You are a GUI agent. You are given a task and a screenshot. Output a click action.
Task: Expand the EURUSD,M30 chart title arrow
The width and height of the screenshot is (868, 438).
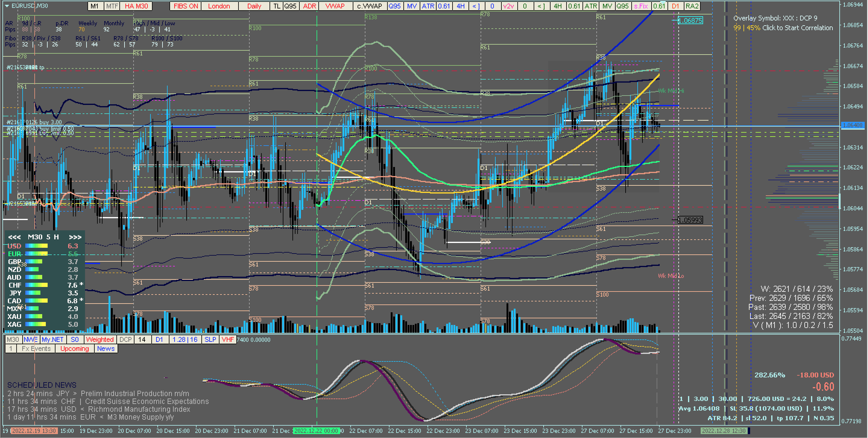7,6
